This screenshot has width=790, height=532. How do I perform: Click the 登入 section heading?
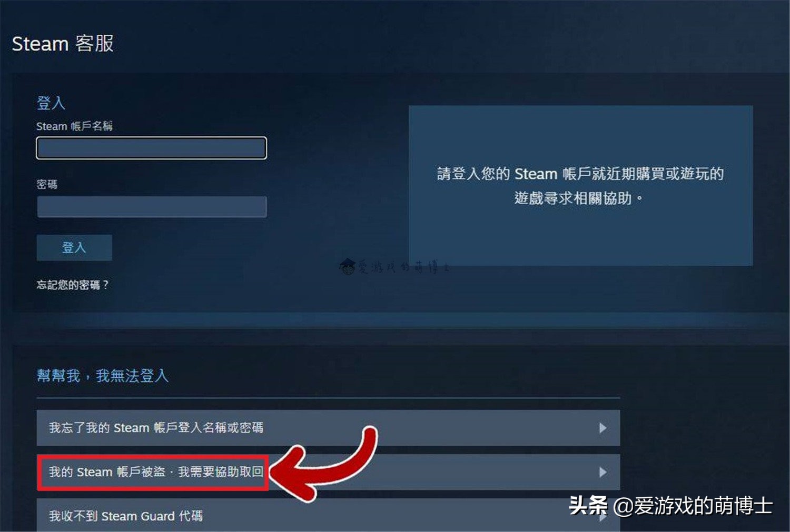tap(51, 103)
